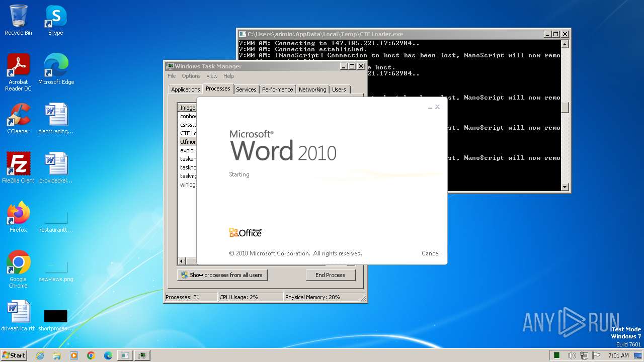The width and height of the screenshot is (644, 362).
Task: Switch to console window taskbar button
Action: pos(125,355)
